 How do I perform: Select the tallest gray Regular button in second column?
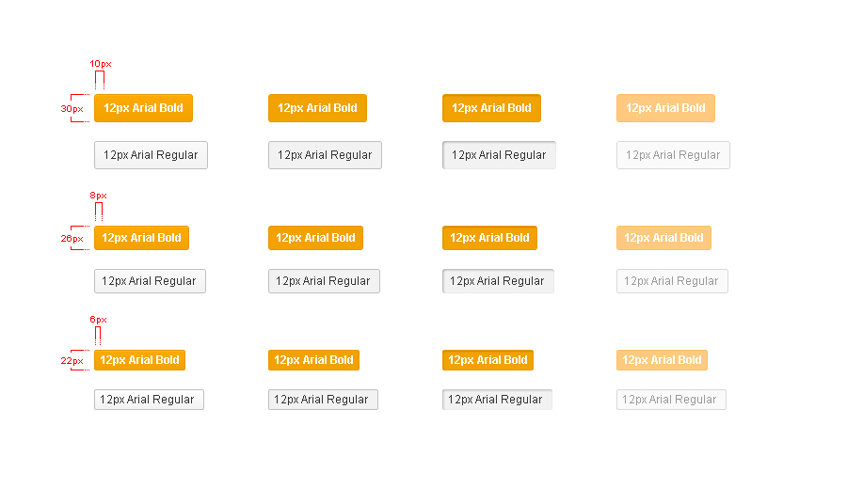pyautogui.click(x=325, y=155)
